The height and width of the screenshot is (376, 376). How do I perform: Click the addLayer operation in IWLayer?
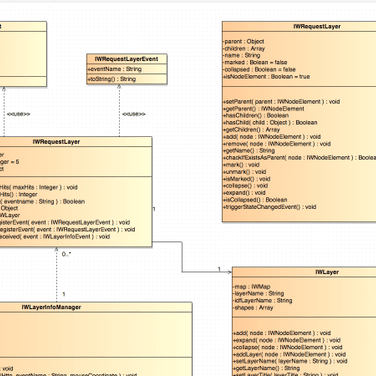(290, 354)
